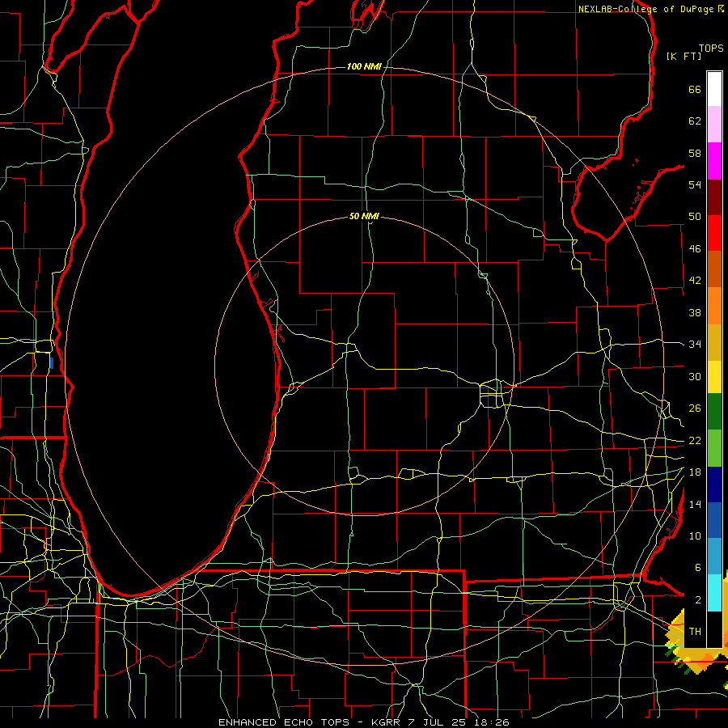Screen dimensions: 728x728
Task: Click the black TH threshold legend swatch
Action: [714, 629]
